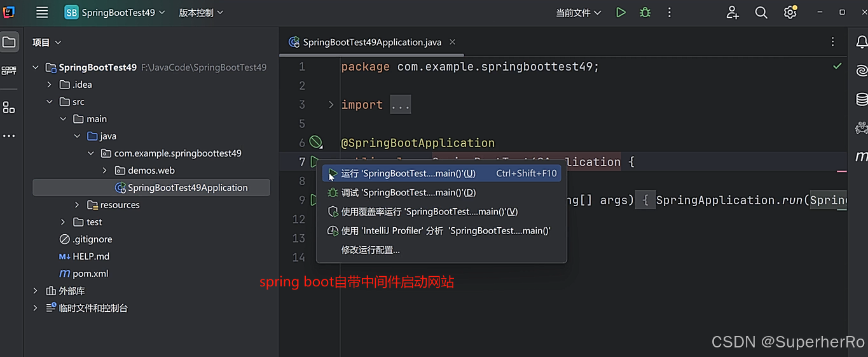Image resolution: width=868 pixels, height=357 pixels.
Task: Open the notifications bell icon
Action: [862, 43]
